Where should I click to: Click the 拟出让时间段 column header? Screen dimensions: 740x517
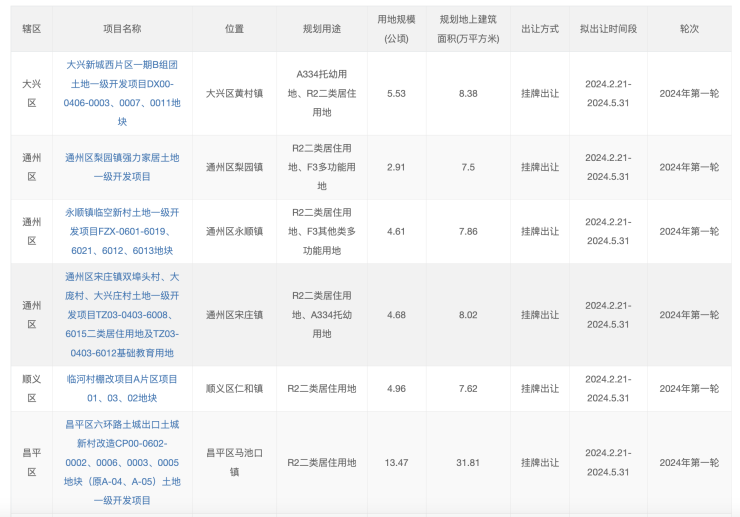607,29
